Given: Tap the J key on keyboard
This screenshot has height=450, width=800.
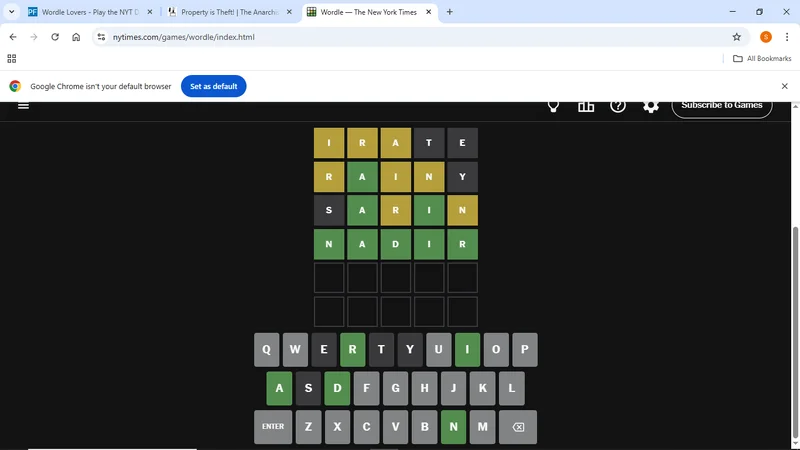Looking at the screenshot, I should click(454, 388).
